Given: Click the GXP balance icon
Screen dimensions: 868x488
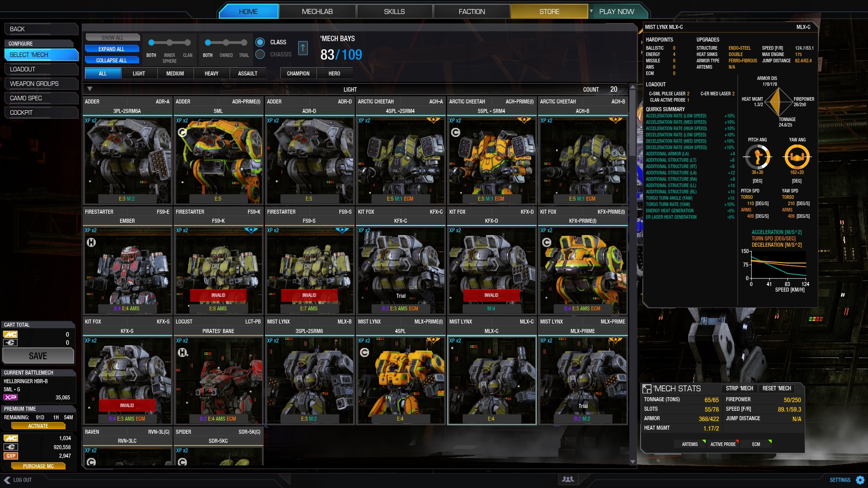Looking at the screenshot, I should click(10, 456).
